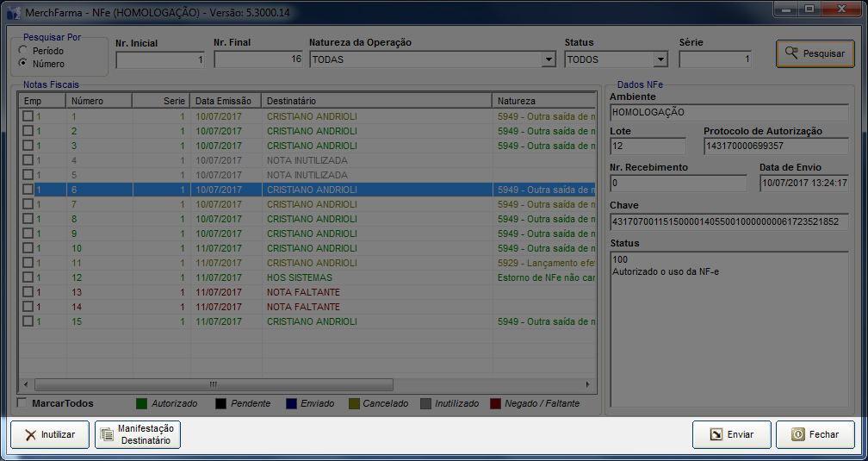The width and height of the screenshot is (868, 461).
Task: Select the Período radio button
Action: coord(23,51)
